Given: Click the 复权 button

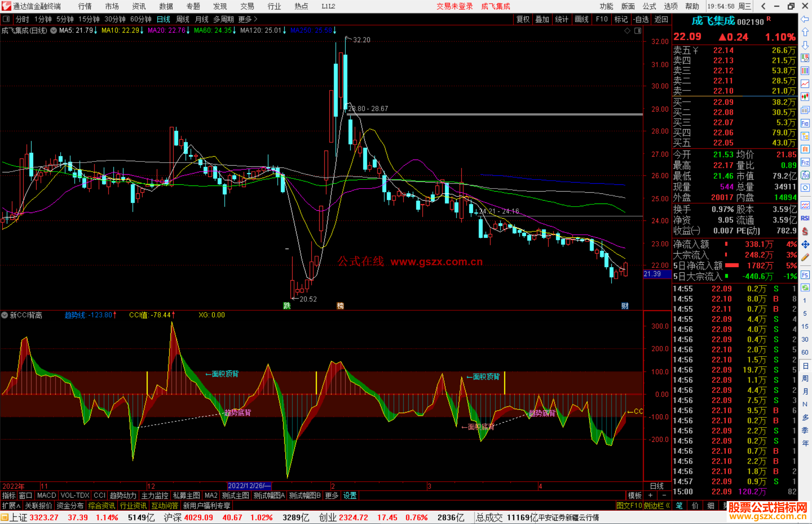Looking at the screenshot, I should pyautogui.click(x=523, y=19).
